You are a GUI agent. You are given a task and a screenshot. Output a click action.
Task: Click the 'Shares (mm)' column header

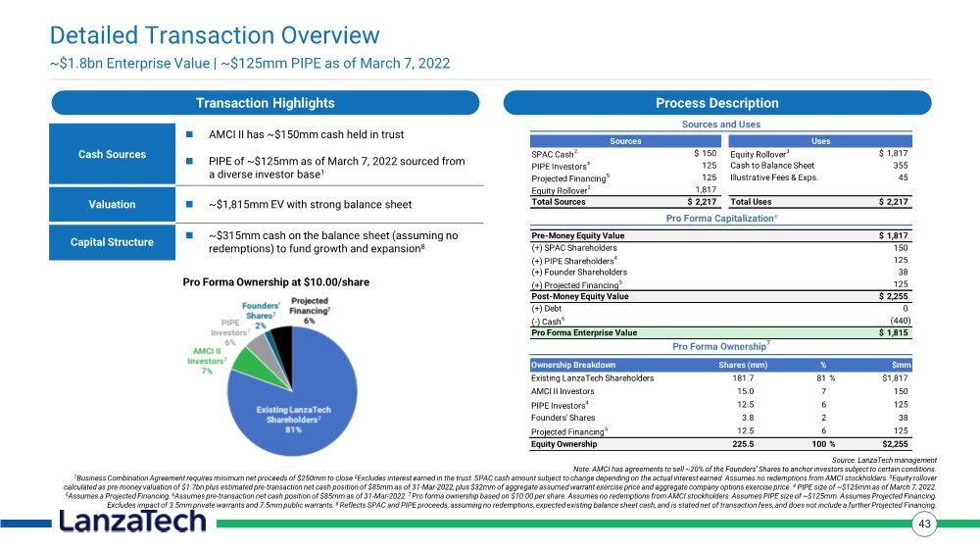(x=743, y=366)
